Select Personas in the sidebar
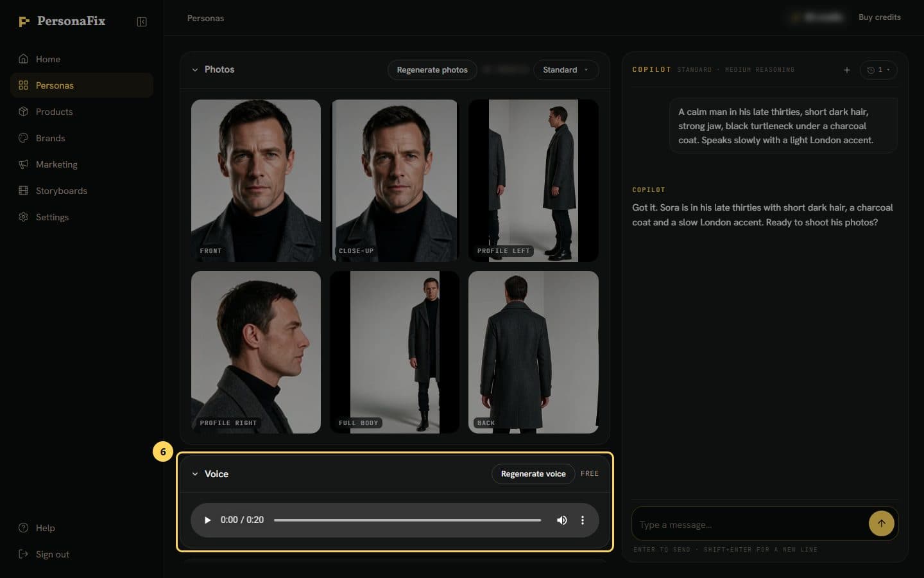Viewport: 924px width, 578px height. [81, 85]
